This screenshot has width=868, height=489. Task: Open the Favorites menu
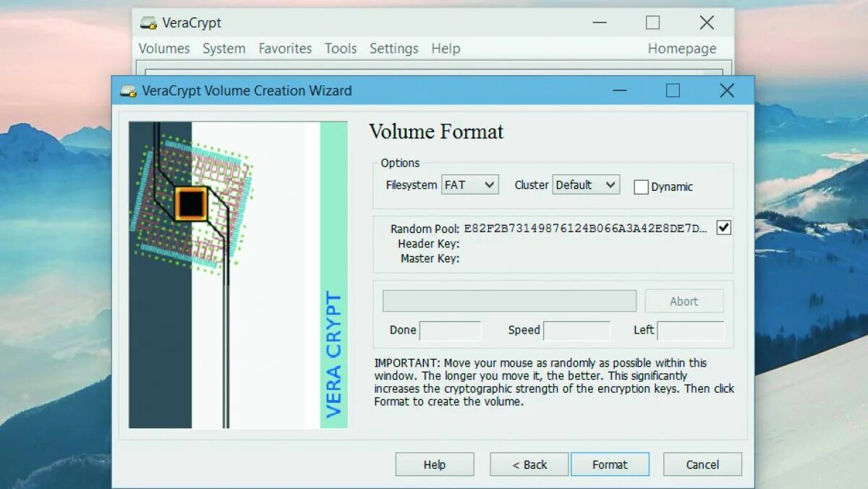(x=285, y=48)
